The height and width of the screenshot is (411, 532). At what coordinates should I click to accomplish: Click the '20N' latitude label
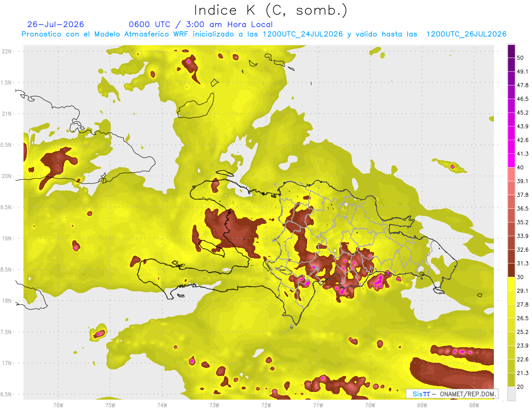click(6, 176)
